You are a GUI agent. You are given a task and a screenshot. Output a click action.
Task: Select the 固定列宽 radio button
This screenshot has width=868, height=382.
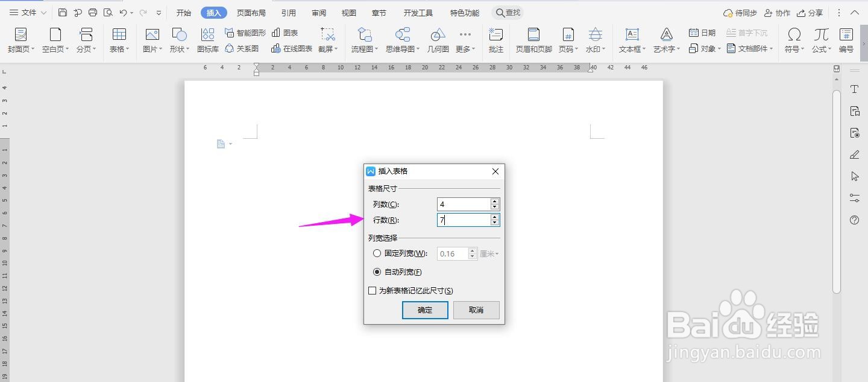pos(377,253)
